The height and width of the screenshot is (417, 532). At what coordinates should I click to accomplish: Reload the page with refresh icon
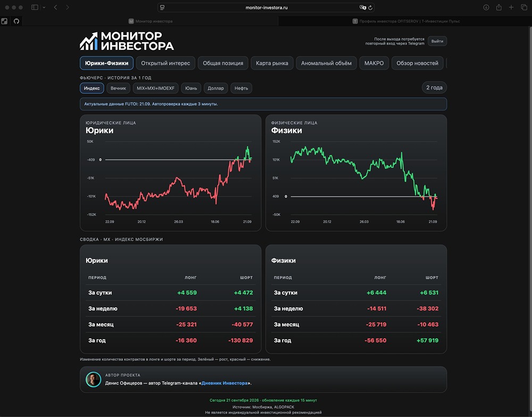pyautogui.click(x=370, y=7)
